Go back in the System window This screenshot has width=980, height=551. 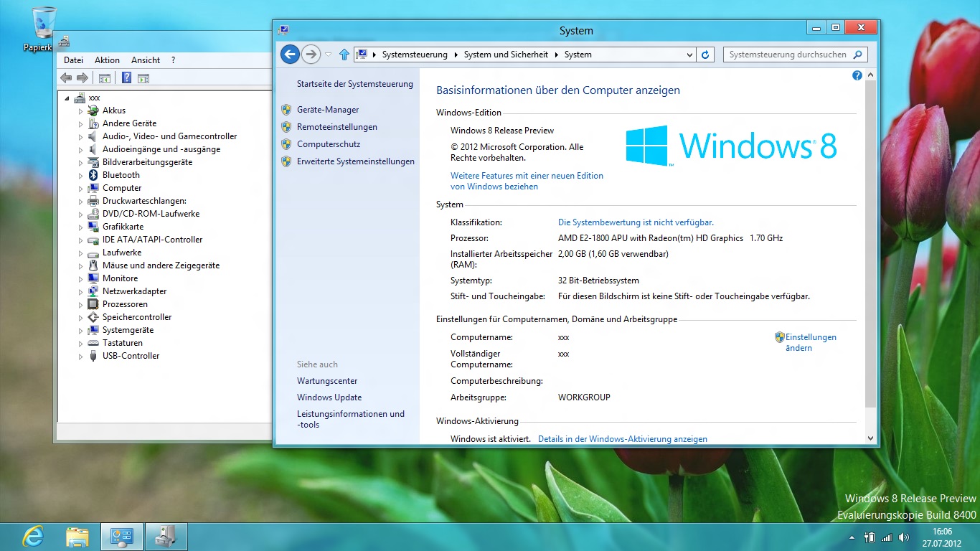click(290, 55)
